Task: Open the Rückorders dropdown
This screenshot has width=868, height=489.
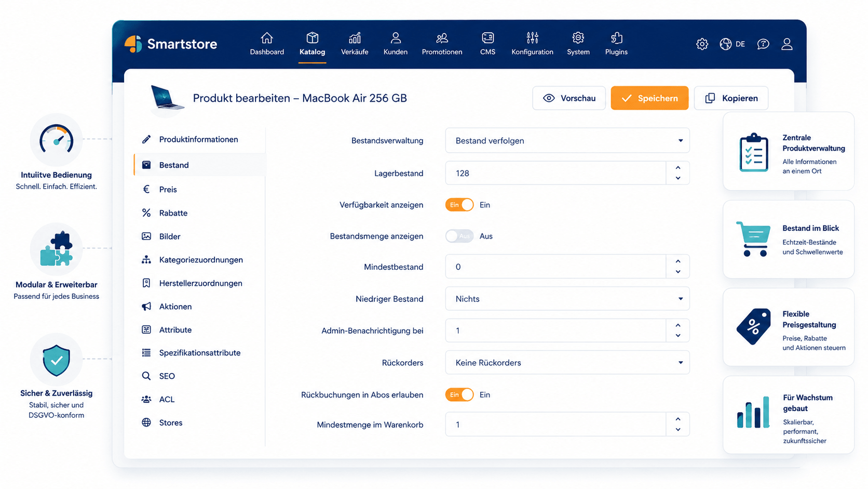Action: [567, 363]
